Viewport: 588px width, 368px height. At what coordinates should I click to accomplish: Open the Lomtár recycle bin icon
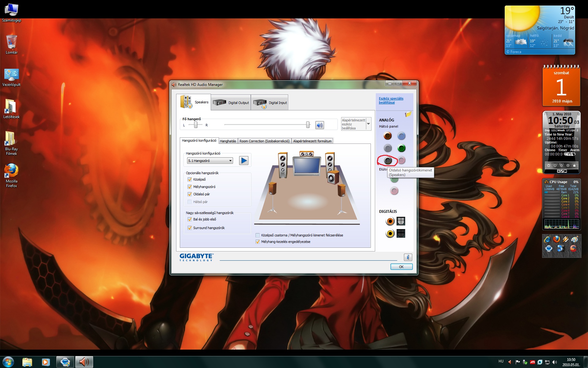coord(12,45)
